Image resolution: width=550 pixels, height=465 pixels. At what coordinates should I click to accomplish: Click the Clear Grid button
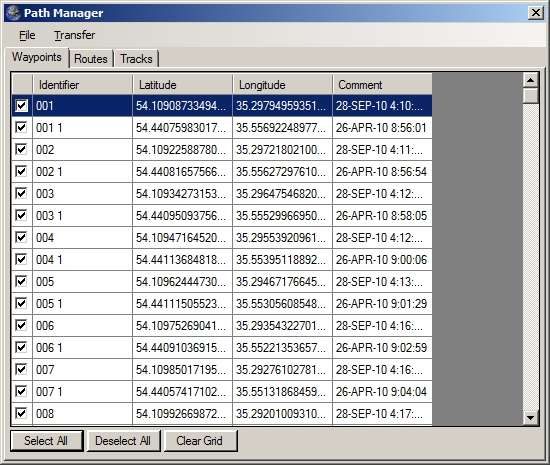[200, 441]
